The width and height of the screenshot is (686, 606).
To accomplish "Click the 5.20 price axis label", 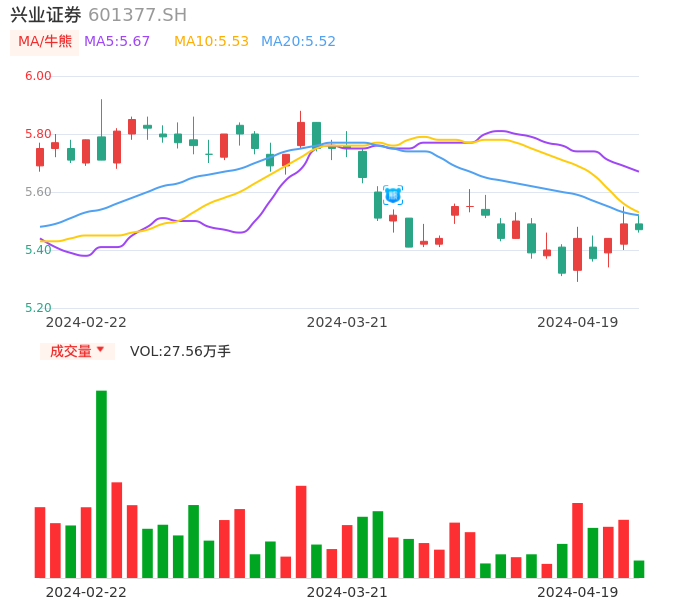I will point(38,308).
